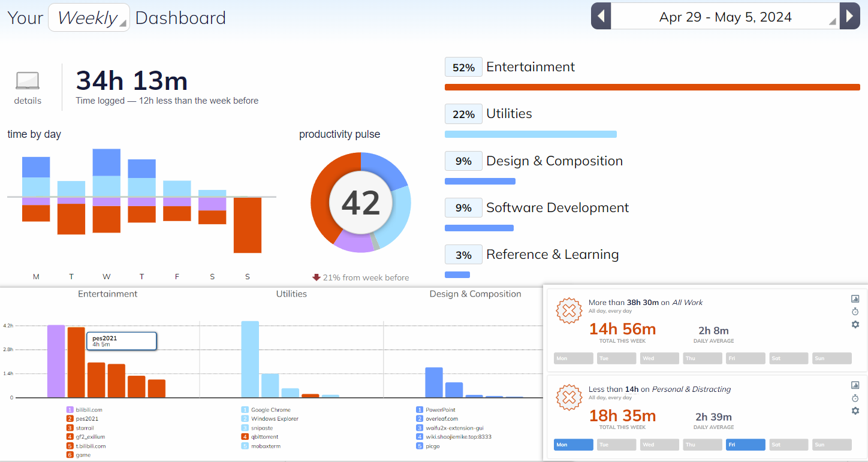Image resolution: width=868 pixels, height=462 pixels.
Task: Click the laptop details icon
Action: 28,81
